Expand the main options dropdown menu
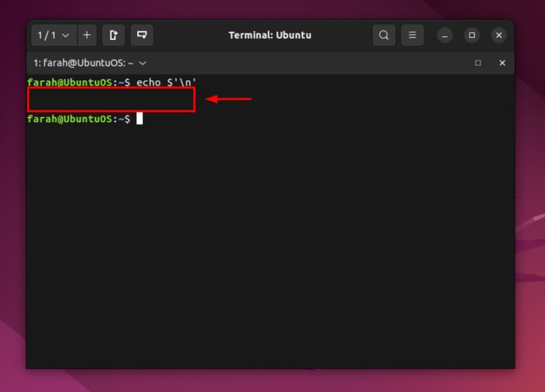Viewport: 545px width, 392px height. [412, 35]
